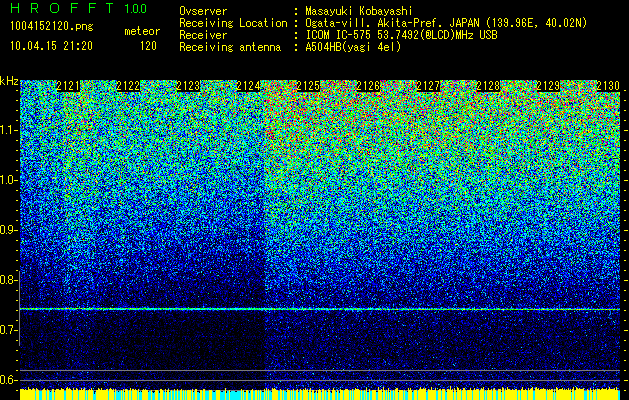Click the kHz axis unit label
The width and height of the screenshot is (629, 400).
(9, 81)
